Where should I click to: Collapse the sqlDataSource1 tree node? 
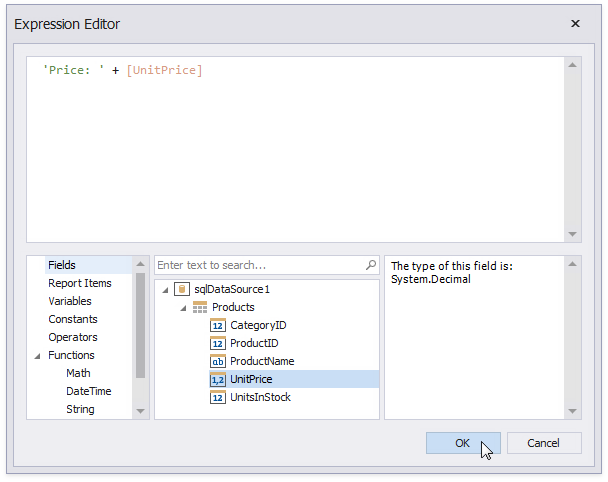[x=165, y=289]
